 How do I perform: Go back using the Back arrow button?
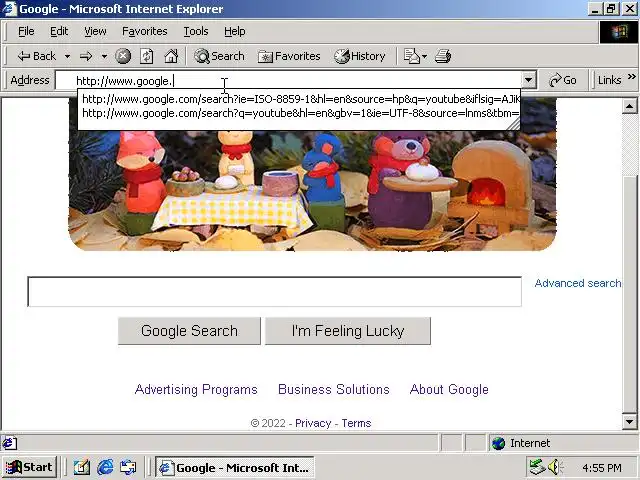coord(36,56)
